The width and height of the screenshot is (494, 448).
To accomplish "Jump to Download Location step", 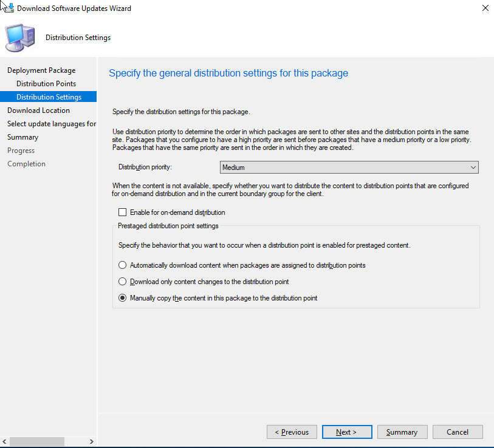I will 38,110.
